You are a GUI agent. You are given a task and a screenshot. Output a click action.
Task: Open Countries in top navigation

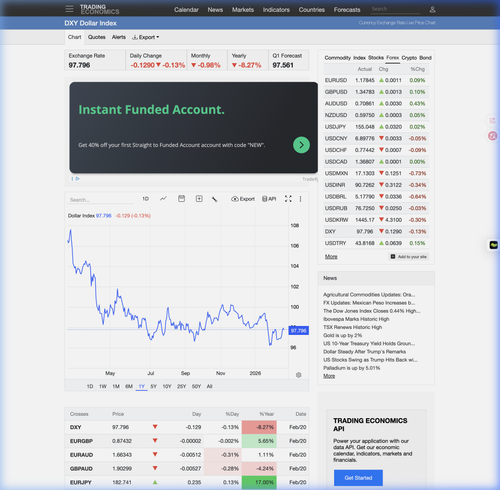[312, 10]
